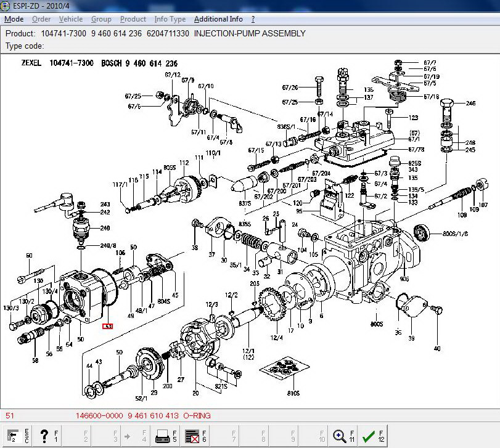Click part label 240 in the diagram
The height and width of the screenshot is (448, 500).
tap(105, 228)
